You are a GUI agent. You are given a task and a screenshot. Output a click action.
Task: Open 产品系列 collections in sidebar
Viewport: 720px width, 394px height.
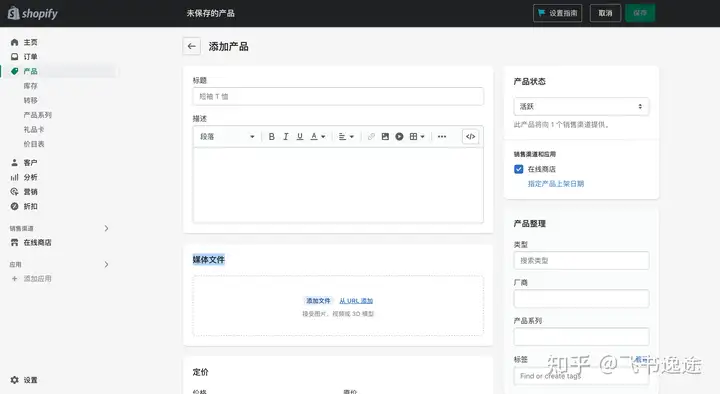tap(38, 115)
